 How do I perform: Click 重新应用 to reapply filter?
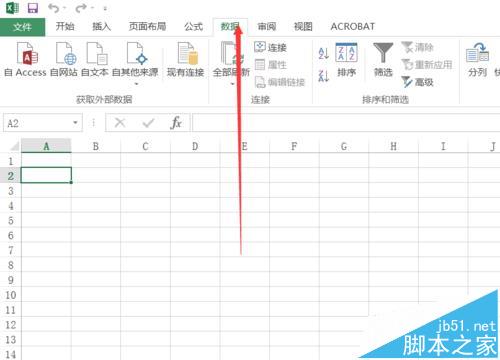coord(427,65)
